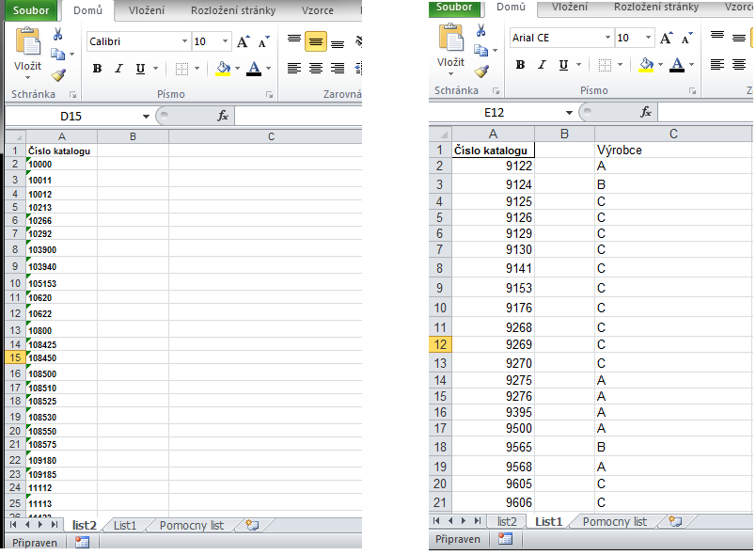The height and width of the screenshot is (555, 756).
Task: Select Format Painter brush in right window
Action: [x=481, y=71]
